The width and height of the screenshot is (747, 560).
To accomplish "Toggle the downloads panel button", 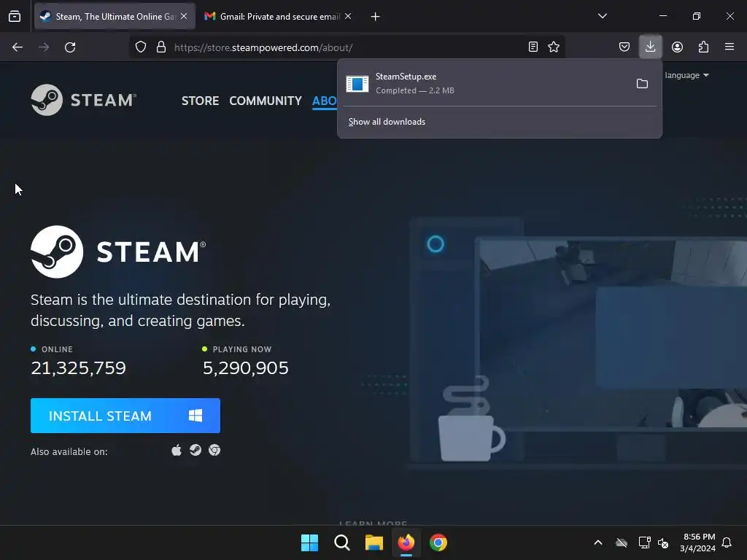I will (x=650, y=47).
